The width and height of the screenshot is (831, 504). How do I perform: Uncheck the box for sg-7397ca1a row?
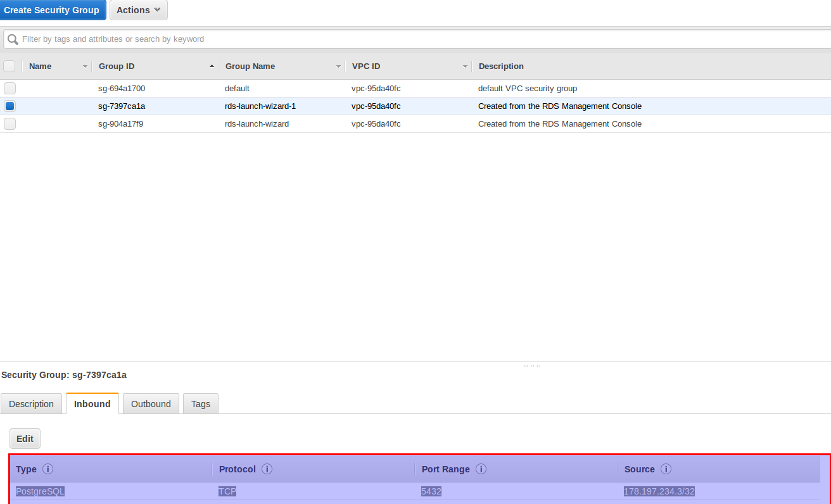[10, 106]
